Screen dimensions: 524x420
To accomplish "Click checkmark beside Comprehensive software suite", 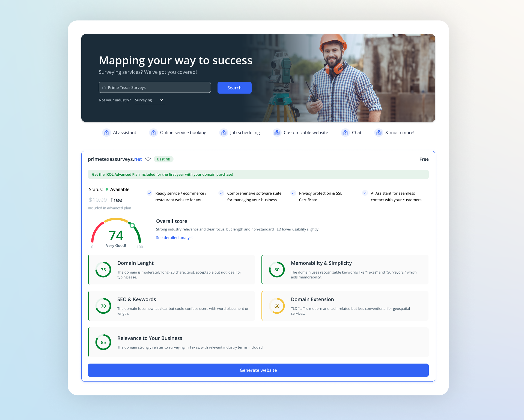I will pyautogui.click(x=221, y=193).
